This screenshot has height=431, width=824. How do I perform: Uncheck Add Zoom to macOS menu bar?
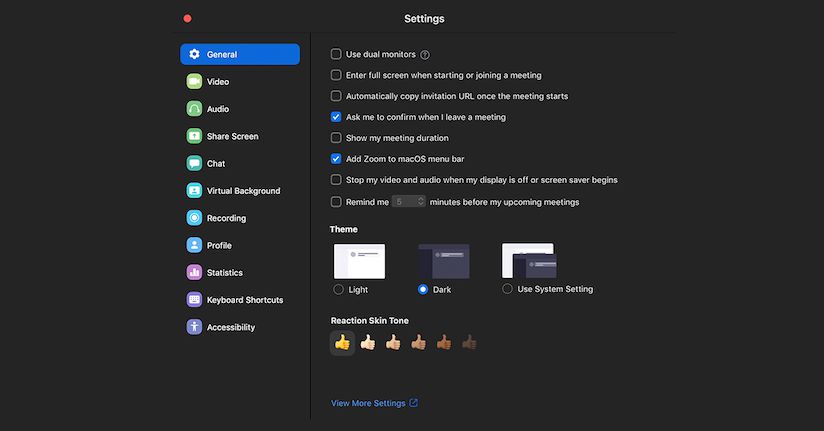tap(336, 159)
